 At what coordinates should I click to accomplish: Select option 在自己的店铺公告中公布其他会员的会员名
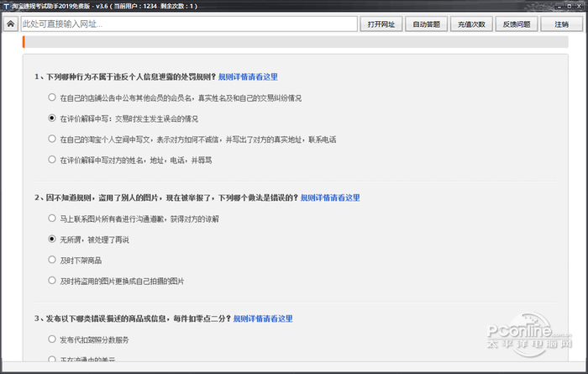[52, 97]
